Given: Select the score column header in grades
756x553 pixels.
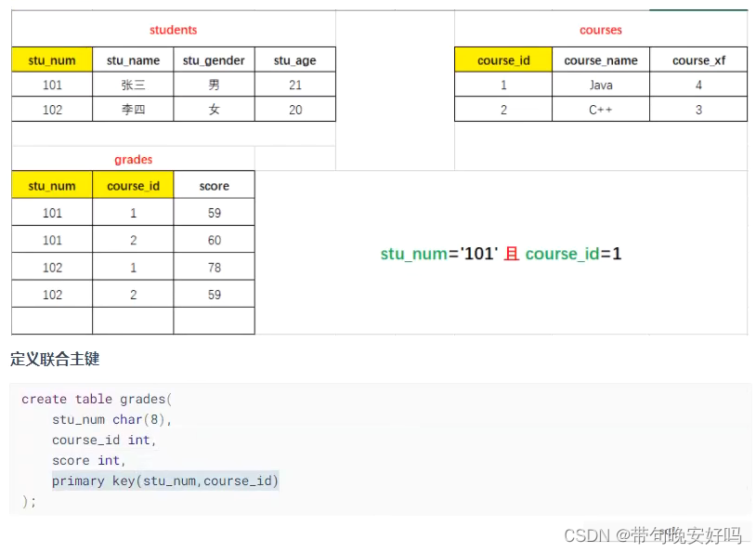Looking at the screenshot, I should pyautogui.click(x=214, y=185).
